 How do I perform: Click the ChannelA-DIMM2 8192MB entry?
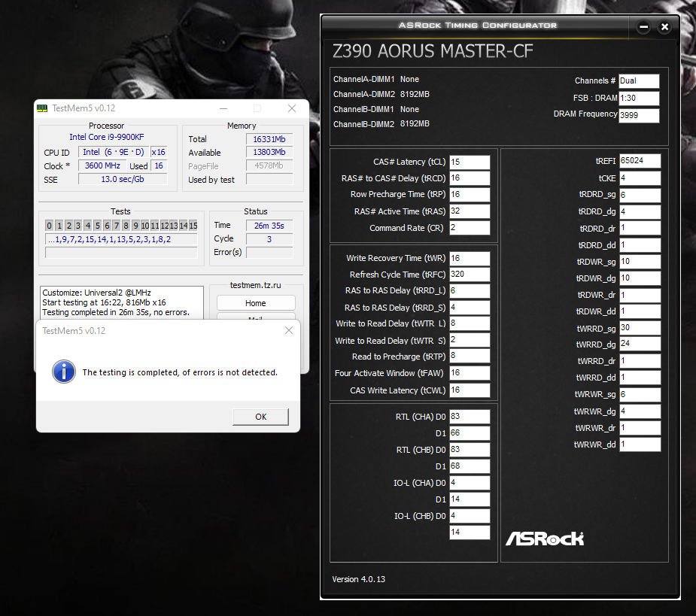pos(381,94)
